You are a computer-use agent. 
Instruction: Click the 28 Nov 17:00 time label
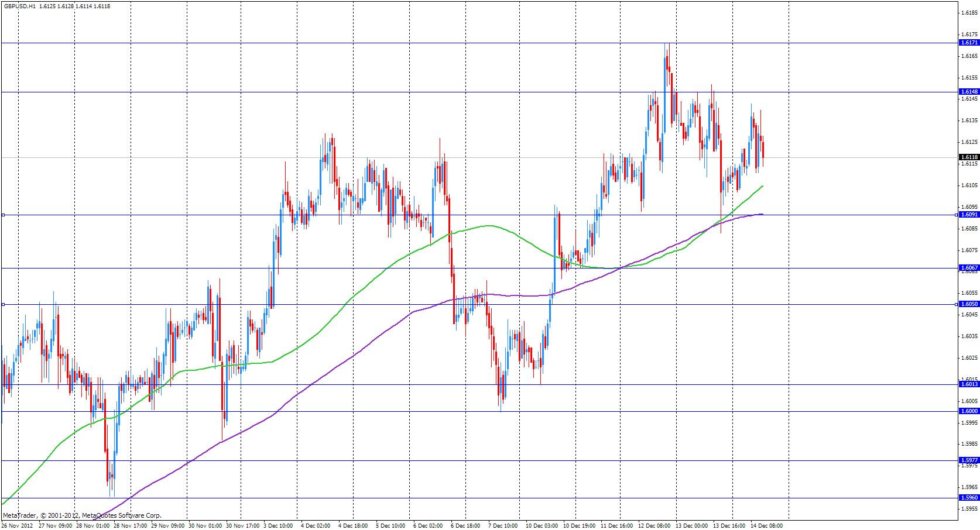tap(130, 526)
